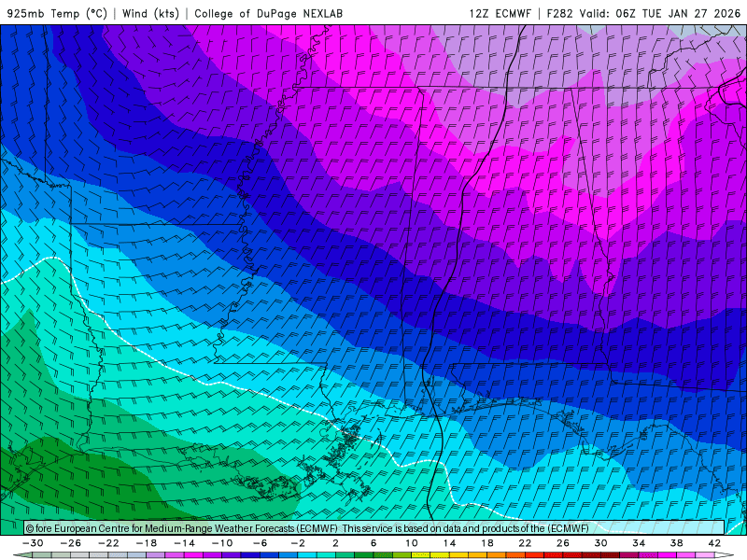Click the −6 color scale label
747x560 pixels.
pos(261,543)
